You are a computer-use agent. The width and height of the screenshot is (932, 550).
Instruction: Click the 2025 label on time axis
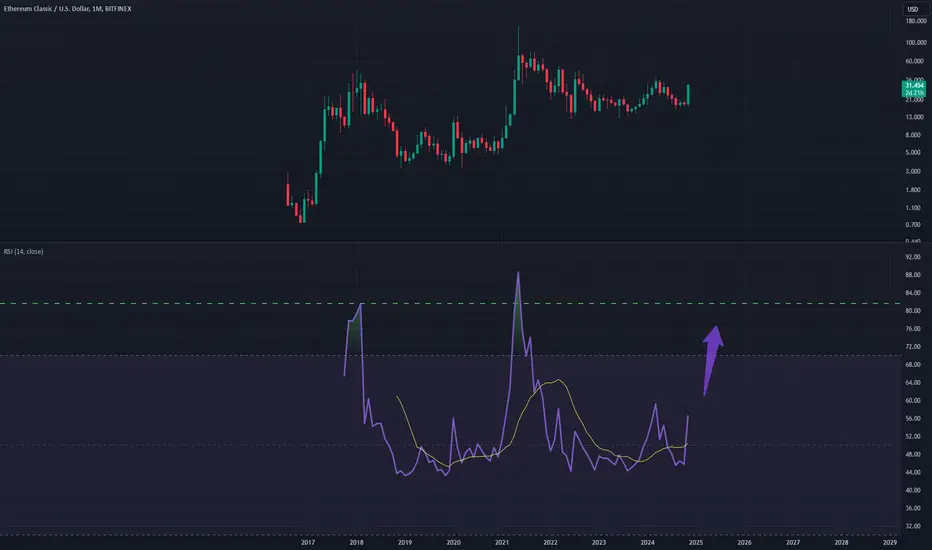[x=696, y=542]
